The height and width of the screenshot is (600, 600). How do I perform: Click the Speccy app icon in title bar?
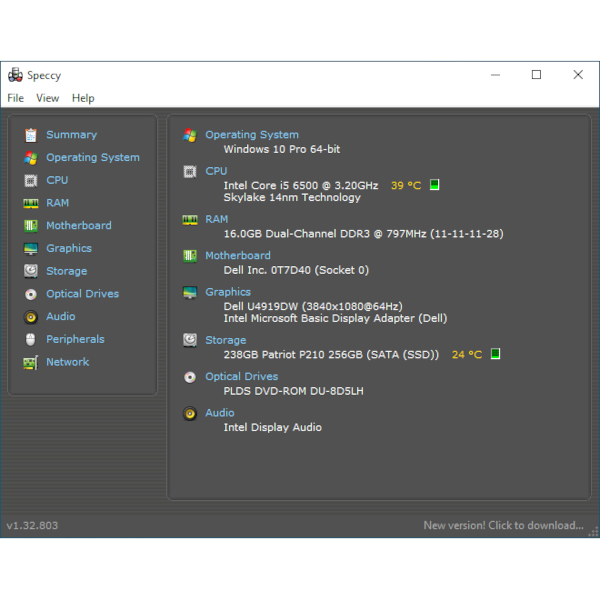15,75
